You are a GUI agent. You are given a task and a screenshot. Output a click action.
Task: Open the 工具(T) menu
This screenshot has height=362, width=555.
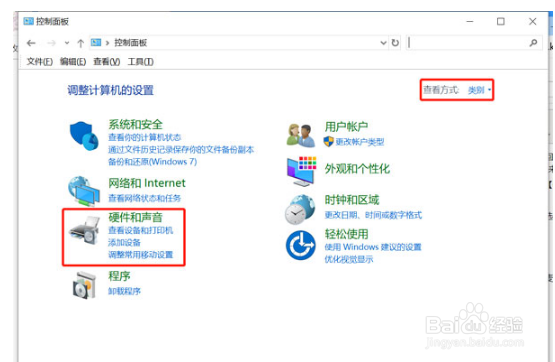[x=141, y=62]
